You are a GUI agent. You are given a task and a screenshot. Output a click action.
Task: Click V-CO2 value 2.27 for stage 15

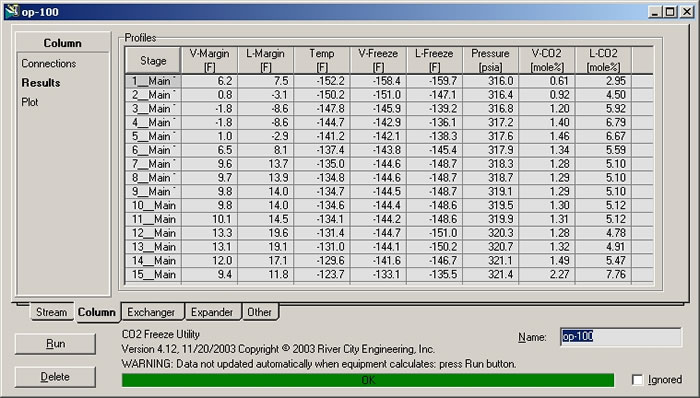pyautogui.click(x=547, y=275)
